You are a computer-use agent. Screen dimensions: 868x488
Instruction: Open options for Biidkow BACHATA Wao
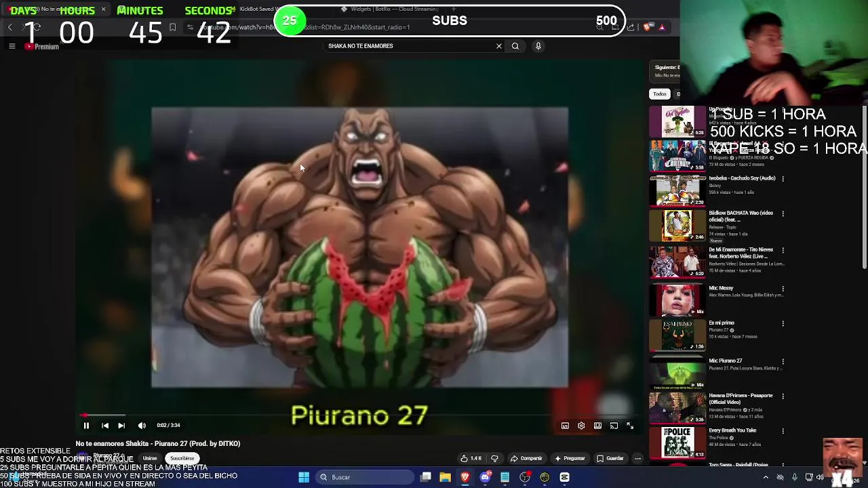(783, 213)
